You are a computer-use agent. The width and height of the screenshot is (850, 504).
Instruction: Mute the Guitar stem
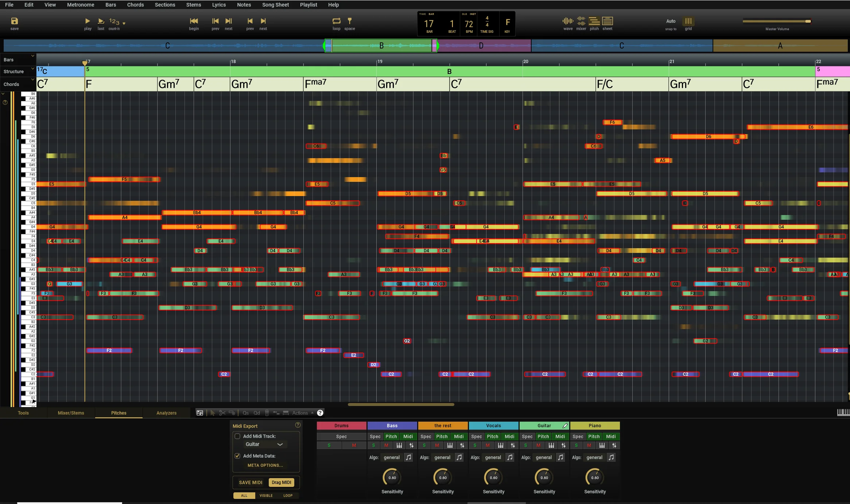(538, 445)
